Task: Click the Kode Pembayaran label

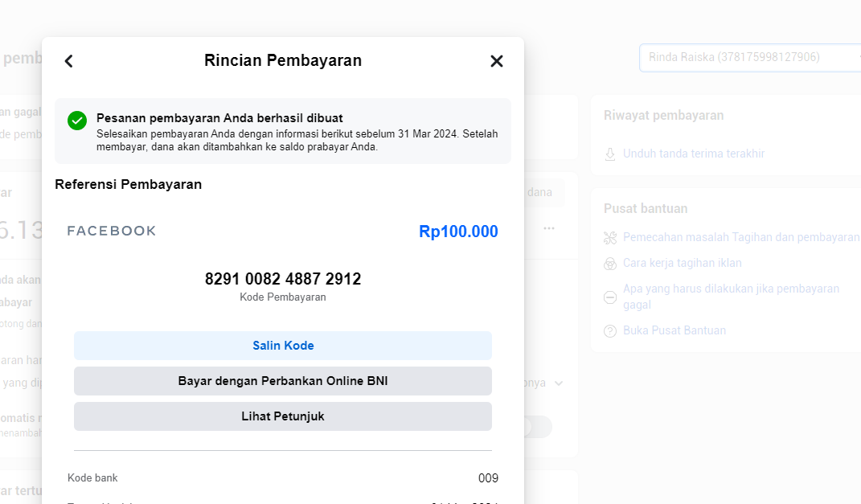Action: (283, 297)
